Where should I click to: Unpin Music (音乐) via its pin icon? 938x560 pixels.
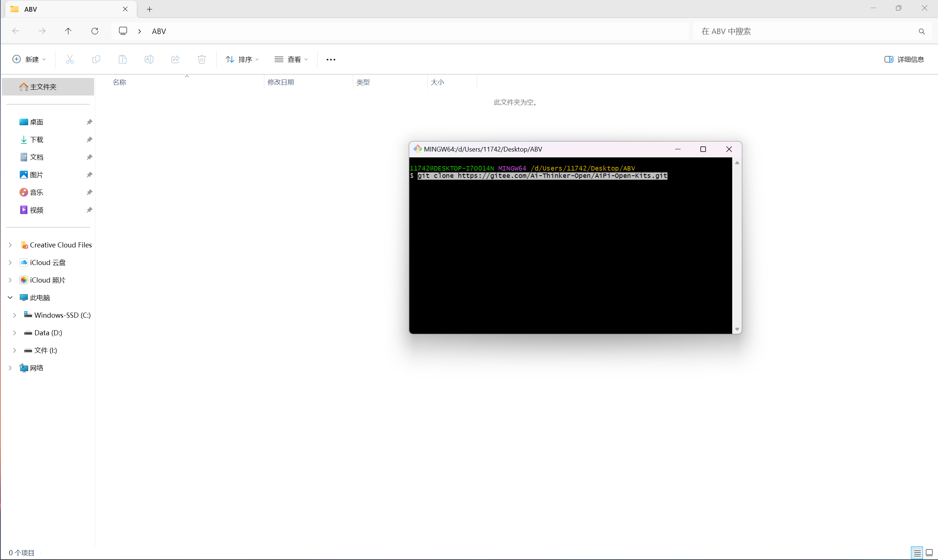(x=89, y=193)
